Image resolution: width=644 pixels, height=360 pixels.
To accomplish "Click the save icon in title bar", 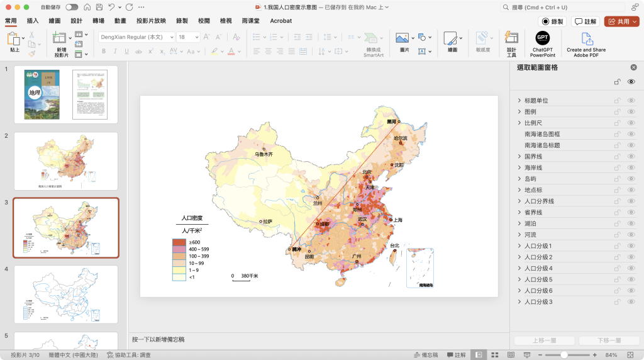I will 98,7.
